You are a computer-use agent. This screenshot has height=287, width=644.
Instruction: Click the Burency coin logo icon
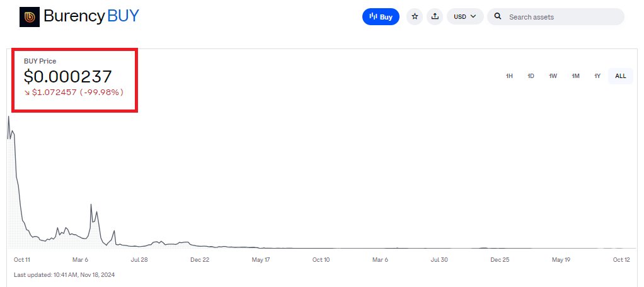point(30,17)
